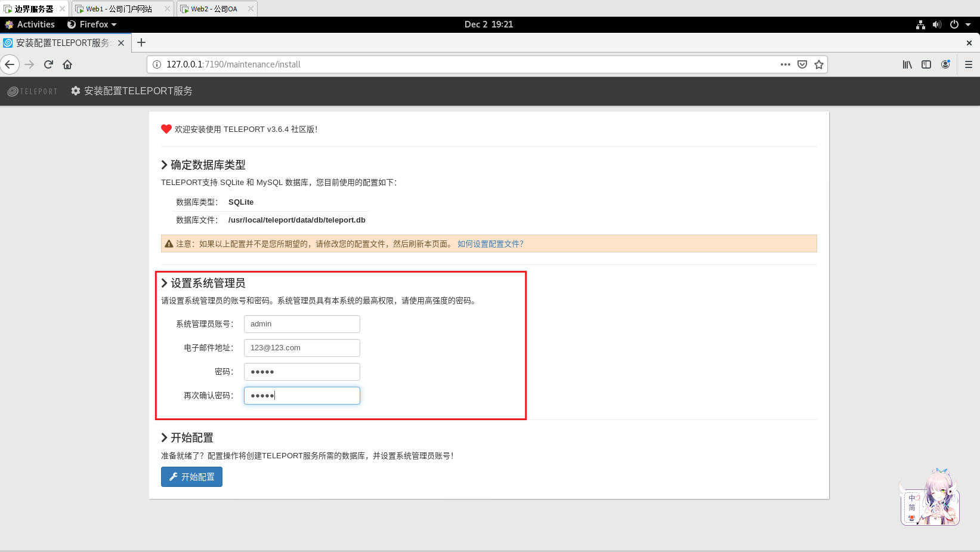Bookmark this page with the star

819,64
